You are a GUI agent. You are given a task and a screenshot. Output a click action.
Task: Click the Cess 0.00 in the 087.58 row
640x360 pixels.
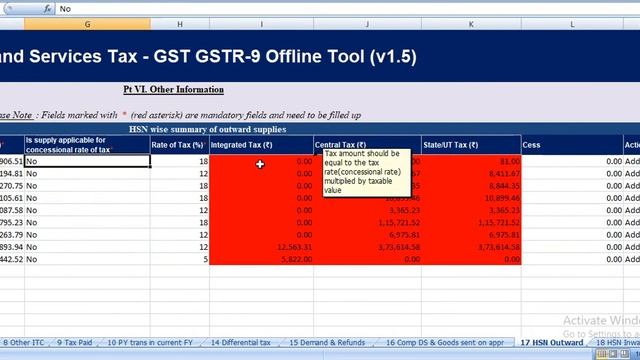pos(572,210)
